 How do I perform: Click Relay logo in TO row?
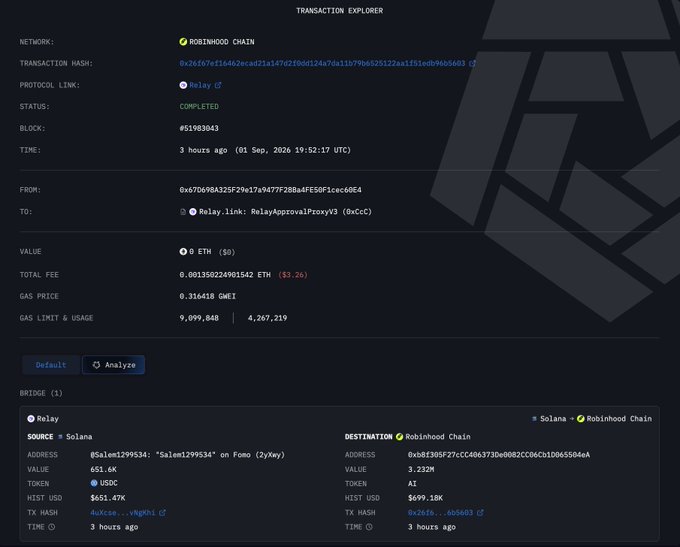(x=193, y=212)
